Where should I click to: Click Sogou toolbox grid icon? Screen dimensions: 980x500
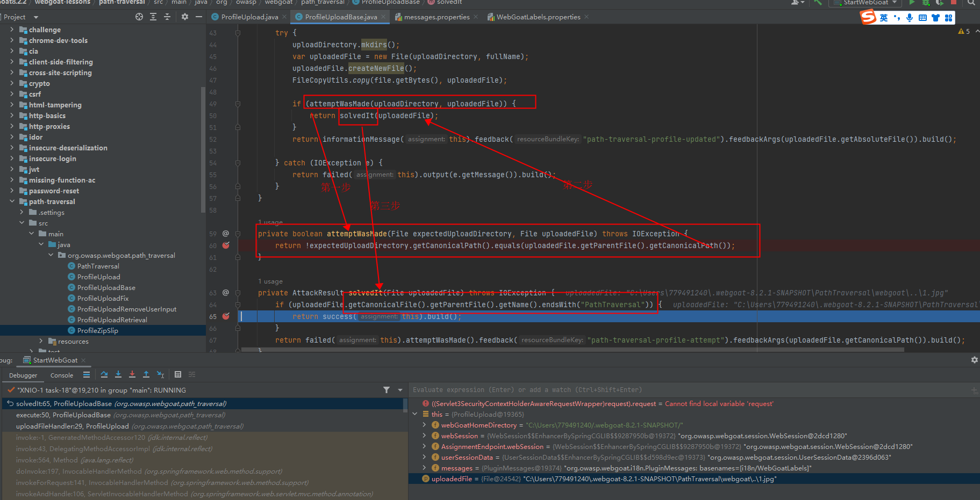(948, 18)
